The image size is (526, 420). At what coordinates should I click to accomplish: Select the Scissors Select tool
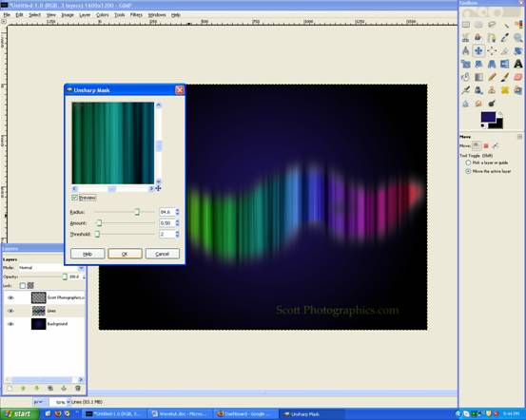tap(466, 38)
